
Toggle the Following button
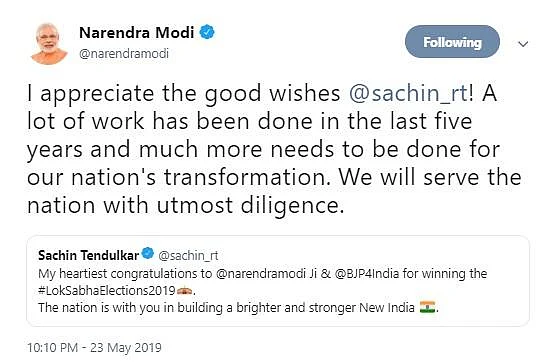tap(452, 42)
